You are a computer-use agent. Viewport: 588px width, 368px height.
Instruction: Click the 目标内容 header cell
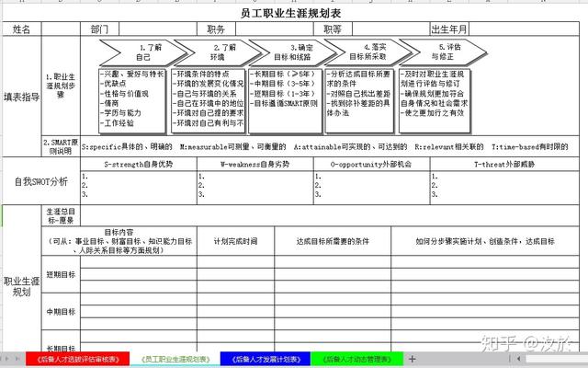(x=119, y=241)
